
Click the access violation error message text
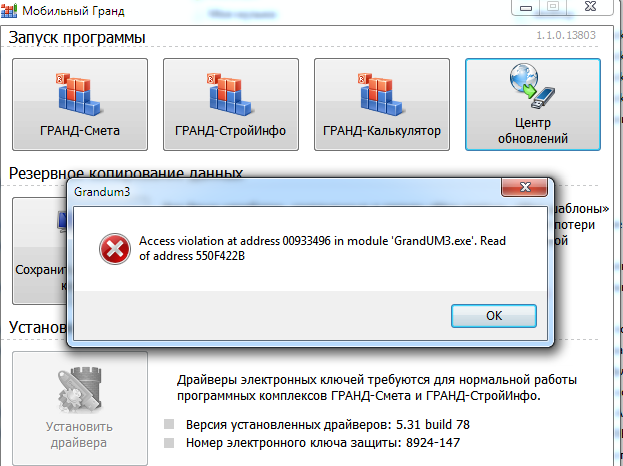point(322,248)
